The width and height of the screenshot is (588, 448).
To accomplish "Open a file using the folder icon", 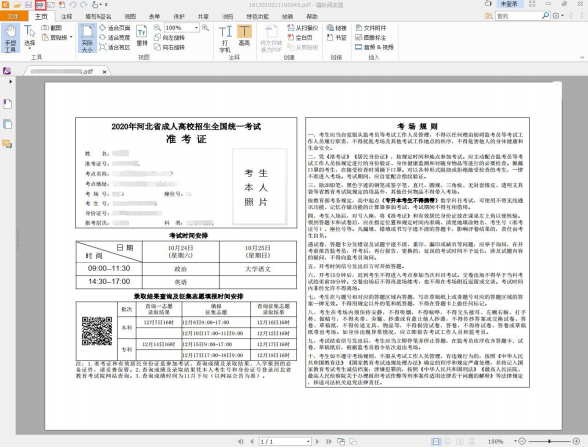I will click(17, 4).
